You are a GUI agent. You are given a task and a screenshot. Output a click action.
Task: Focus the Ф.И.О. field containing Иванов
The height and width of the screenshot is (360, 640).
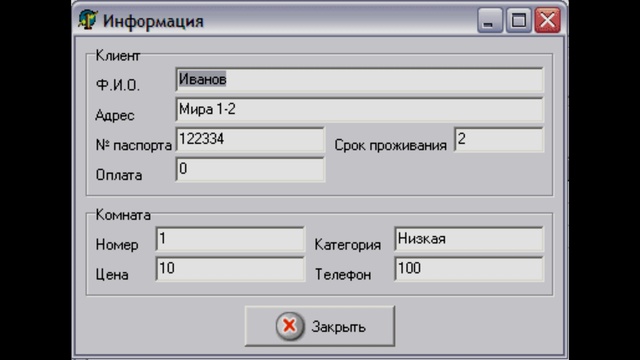point(359,80)
